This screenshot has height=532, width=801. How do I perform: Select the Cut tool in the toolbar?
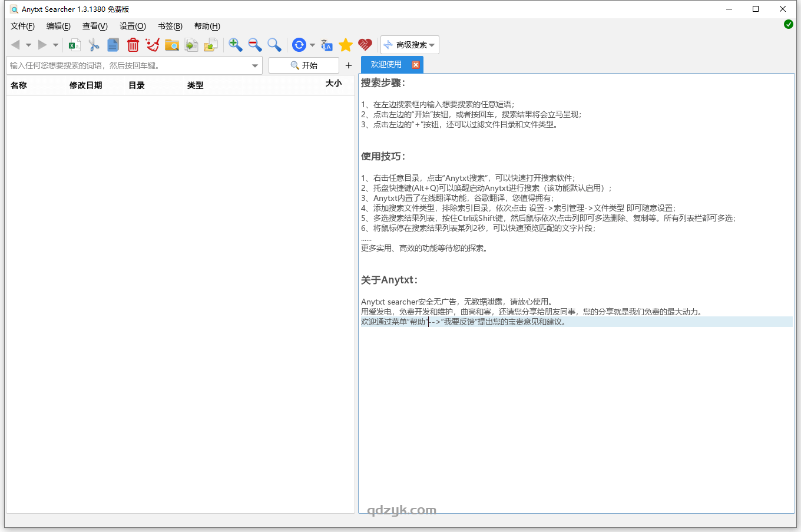coord(94,44)
